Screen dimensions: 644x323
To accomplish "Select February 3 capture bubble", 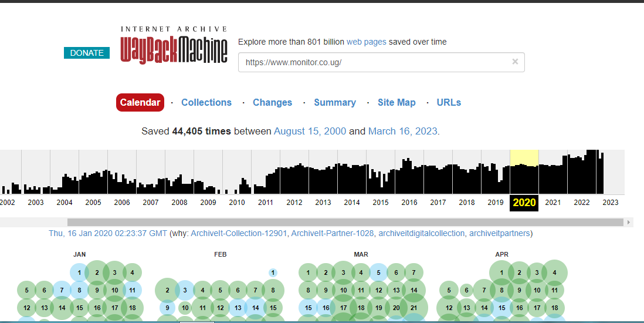I will (x=185, y=290).
